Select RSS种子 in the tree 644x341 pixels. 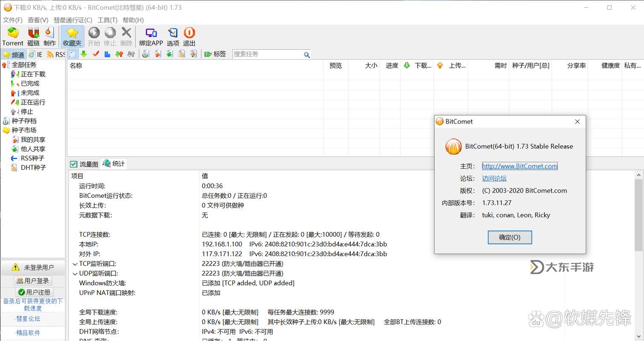pos(32,158)
